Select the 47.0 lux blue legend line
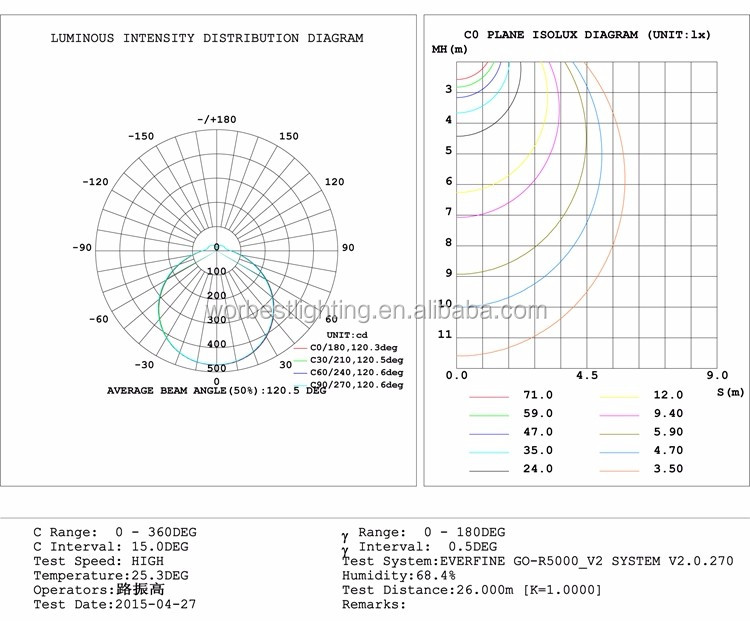The width and height of the screenshot is (750, 621). tap(489, 434)
